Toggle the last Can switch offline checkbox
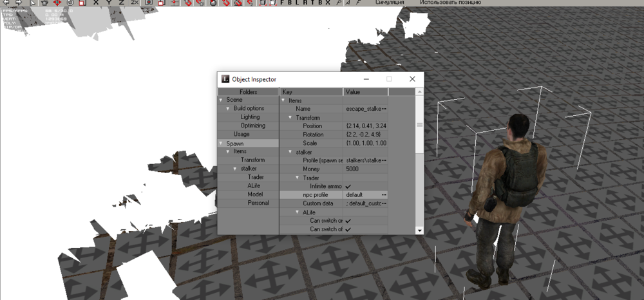Screen dimensions: 644x300 (348, 229)
